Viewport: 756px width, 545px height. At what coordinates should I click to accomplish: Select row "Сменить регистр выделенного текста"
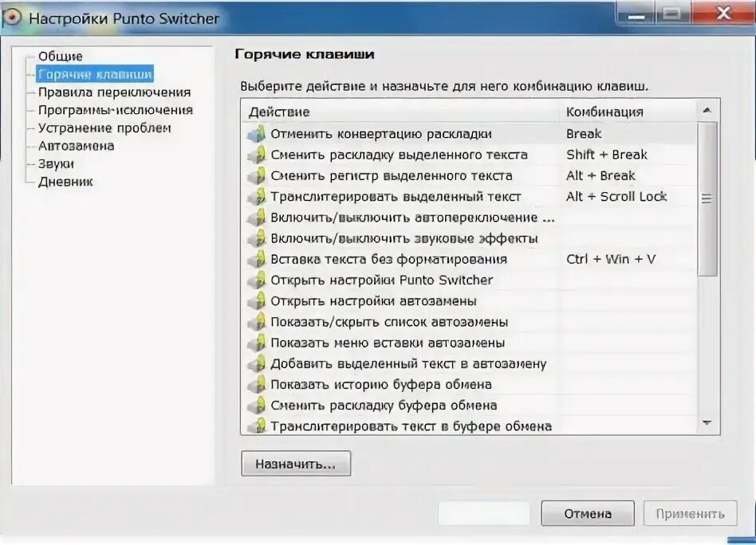[470, 176]
